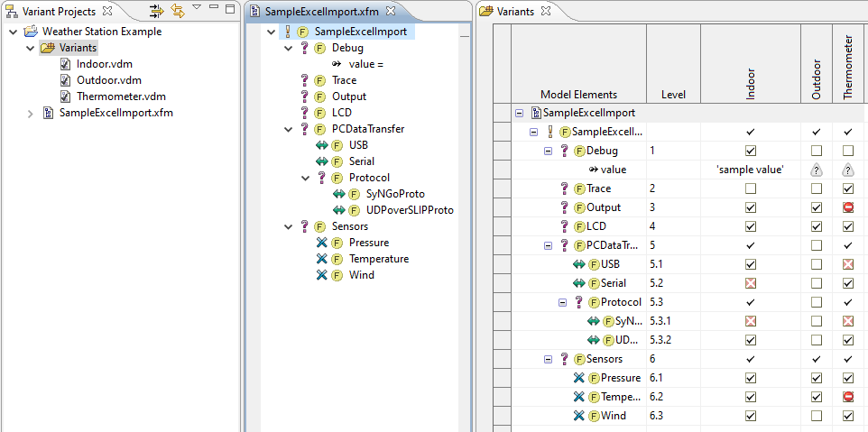
Task: Click Collapse All icon in Variant Projects
Action: pyautogui.click(x=156, y=12)
